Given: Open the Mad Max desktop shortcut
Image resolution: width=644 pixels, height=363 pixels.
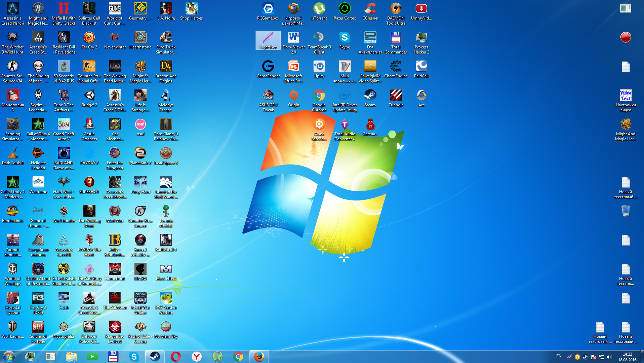Looking at the screenshot, I should pyautogui.click(x=115, y=214).
